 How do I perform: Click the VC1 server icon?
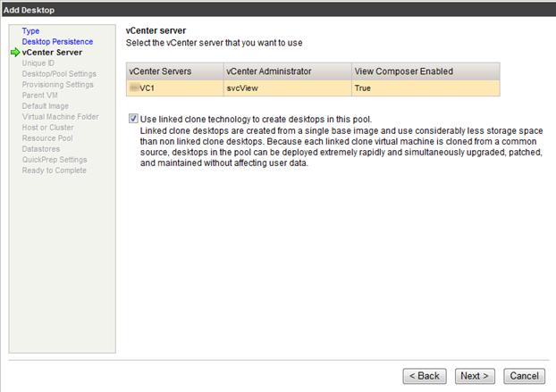coord(135,88)
